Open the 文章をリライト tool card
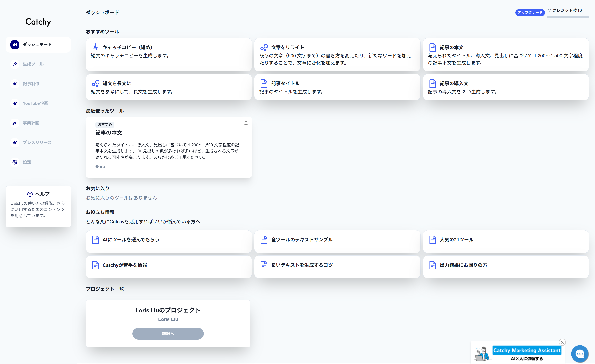 (337, 54)
